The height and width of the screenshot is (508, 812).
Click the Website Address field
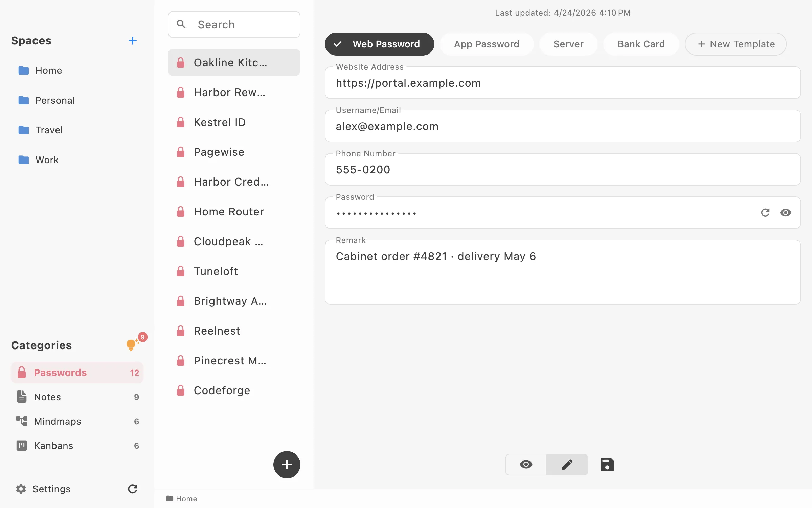click(x=563, y=83)
